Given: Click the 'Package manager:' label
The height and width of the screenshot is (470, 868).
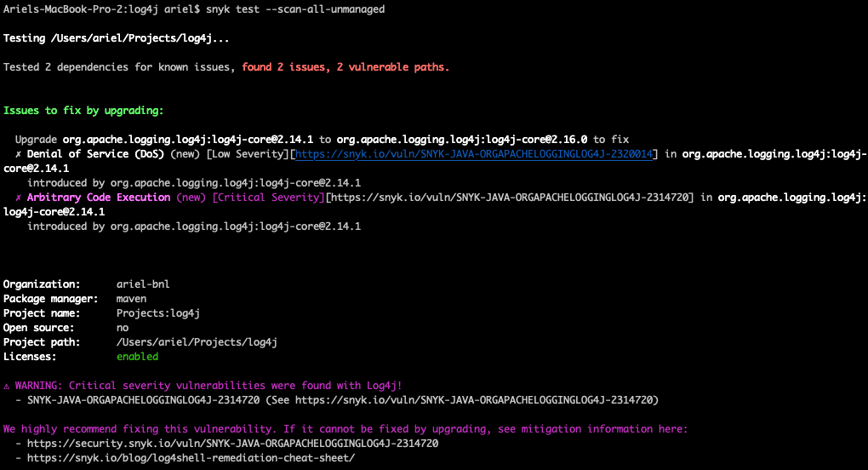Looking at the screenshot, I should click(50, 298).
